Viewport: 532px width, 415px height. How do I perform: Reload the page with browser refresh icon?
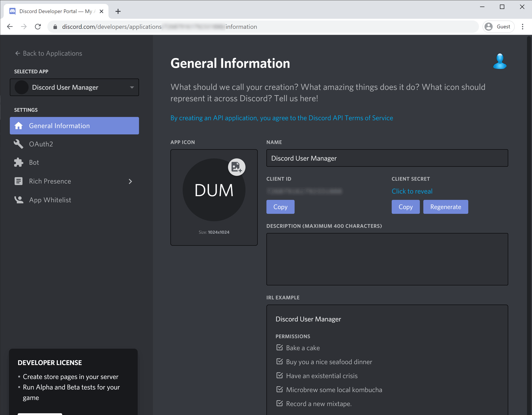point(38,27)
